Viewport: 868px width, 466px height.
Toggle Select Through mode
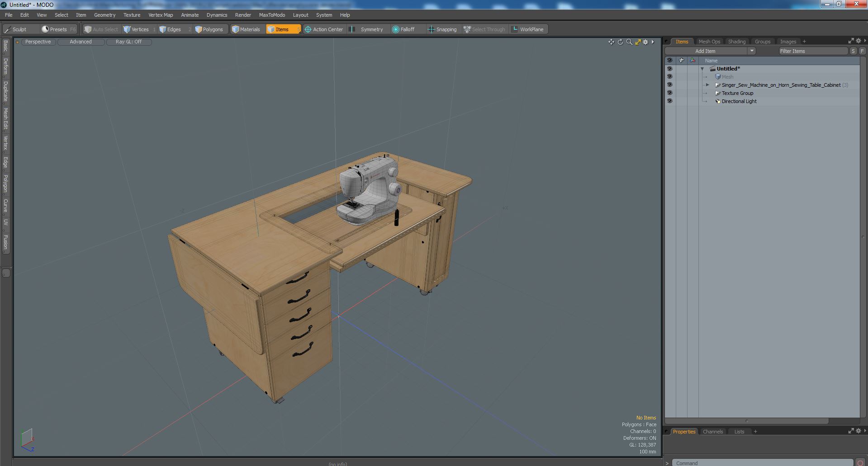[x=485, y=29]
